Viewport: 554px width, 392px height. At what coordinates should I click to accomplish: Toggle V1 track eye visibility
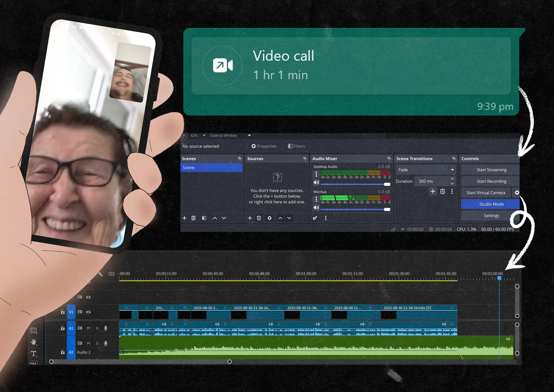point(88,312)
